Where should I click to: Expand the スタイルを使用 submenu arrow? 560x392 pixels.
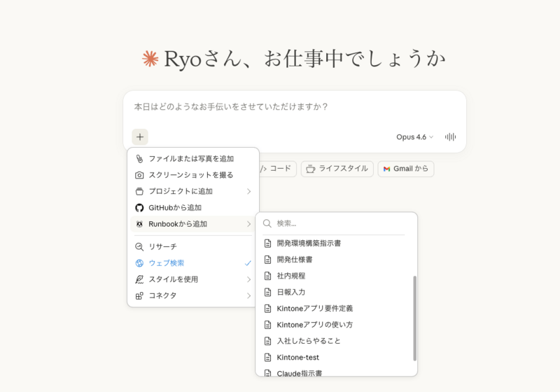point(248,279)
